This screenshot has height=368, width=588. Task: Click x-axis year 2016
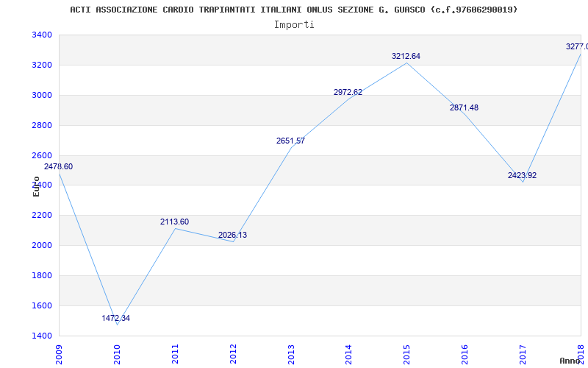click(465, 355)
